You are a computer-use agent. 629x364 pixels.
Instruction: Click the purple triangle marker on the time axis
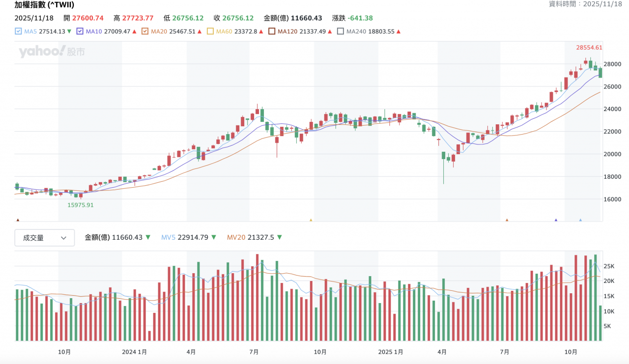pos(556,220)
